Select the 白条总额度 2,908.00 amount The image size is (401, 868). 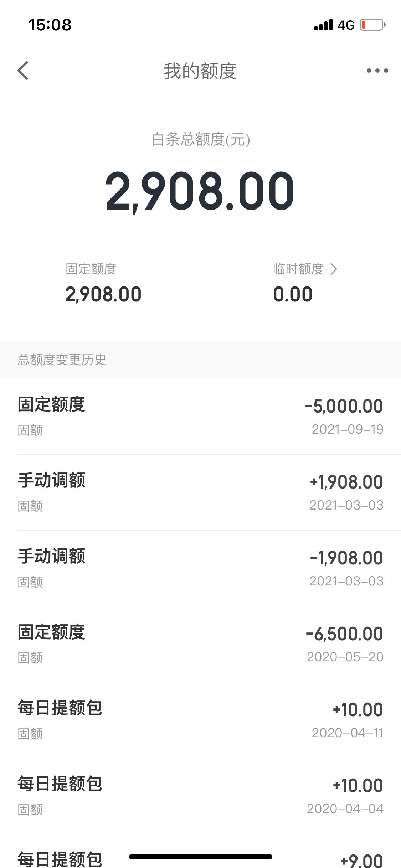coord(200,191)
